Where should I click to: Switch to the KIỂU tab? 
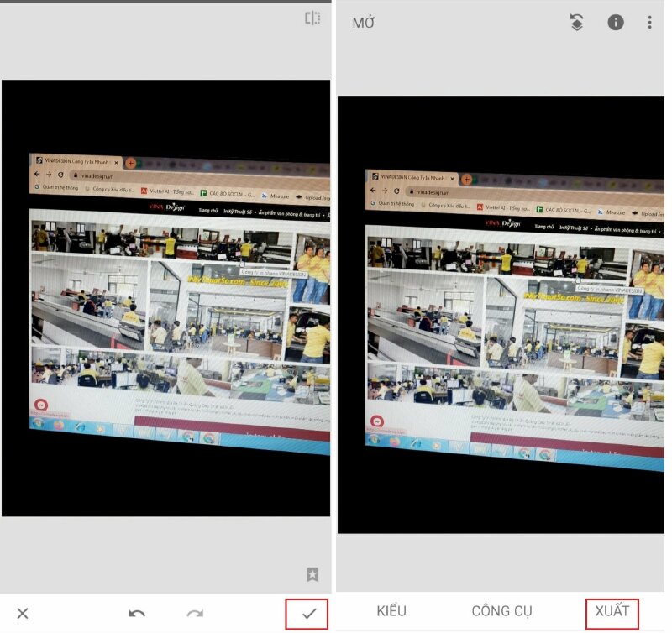391,611
